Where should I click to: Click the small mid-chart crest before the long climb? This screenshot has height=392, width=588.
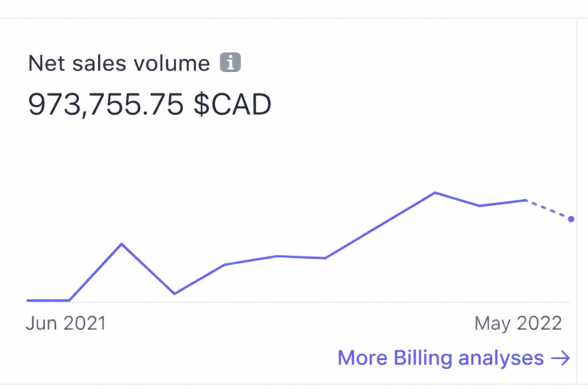tap(277, 256)
